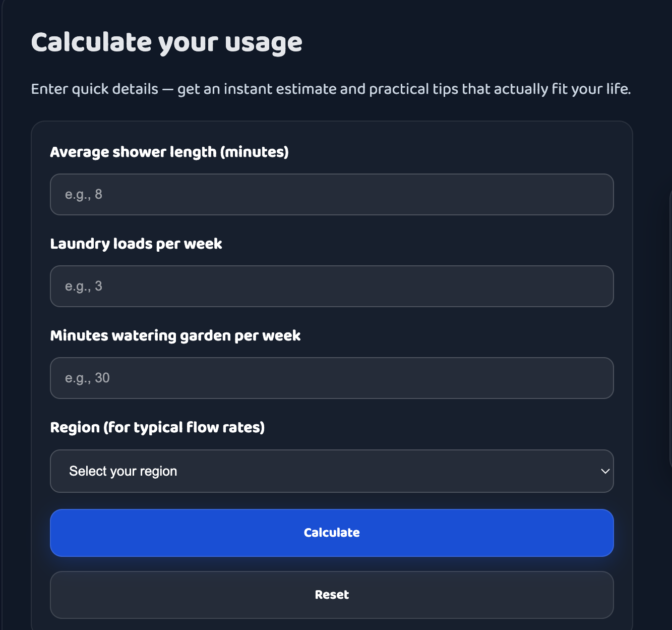The image size is (672, 630).
Task: Click the Average shower length label
Action: [169, 152]
